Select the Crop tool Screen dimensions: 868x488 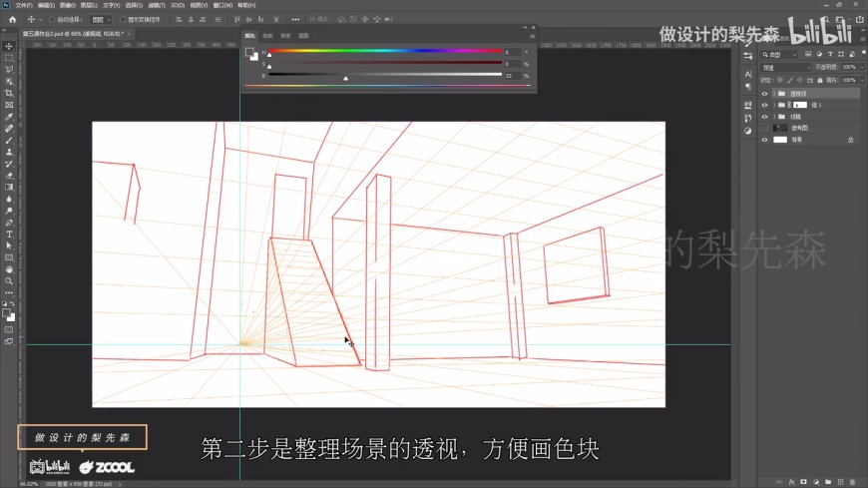tap(9, 93)
